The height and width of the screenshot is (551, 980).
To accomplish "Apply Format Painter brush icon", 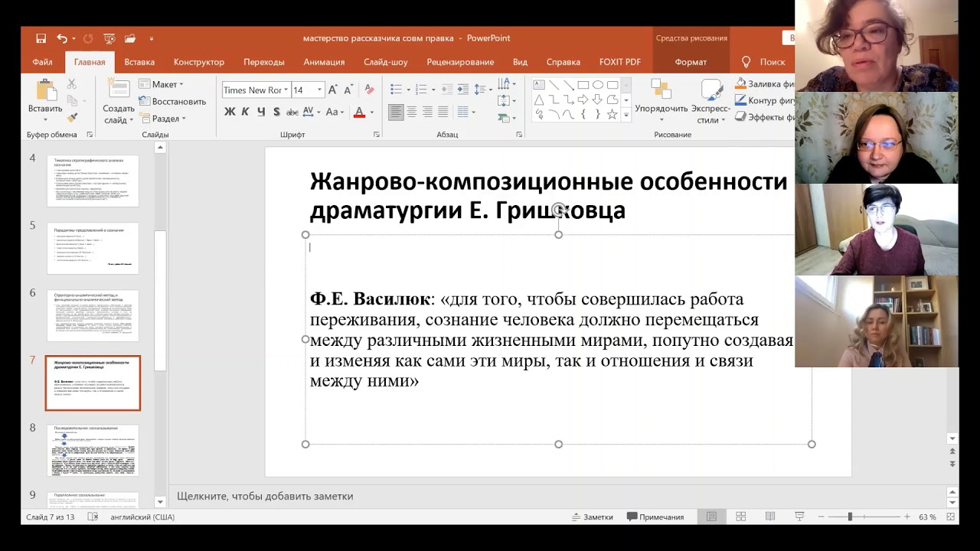I will click(72, 117).
